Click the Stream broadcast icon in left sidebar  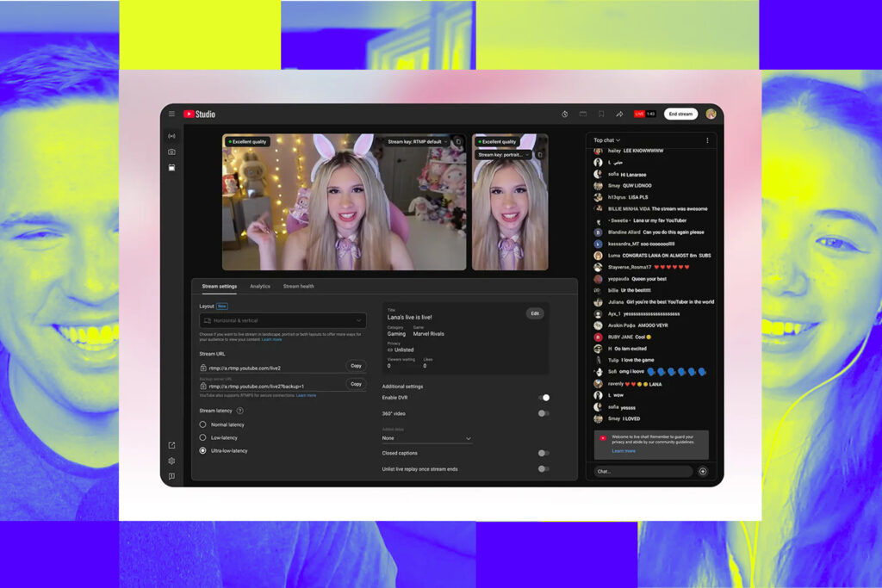171,136
